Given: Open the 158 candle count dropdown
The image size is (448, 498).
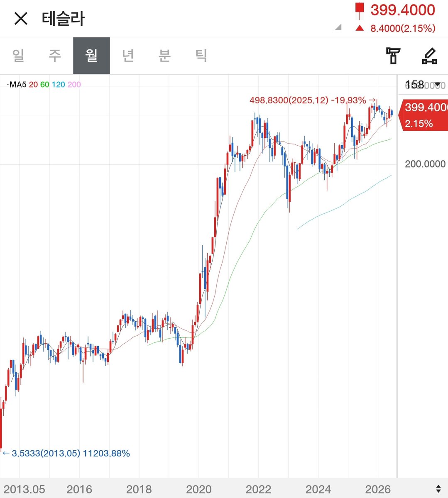Looking at the screenshot, I should click(423, 85).
